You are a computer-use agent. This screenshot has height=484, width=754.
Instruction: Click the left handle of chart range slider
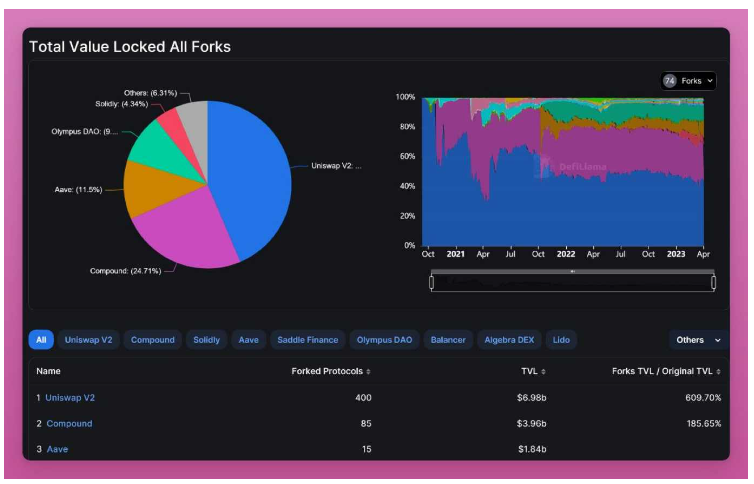[432, 283]
